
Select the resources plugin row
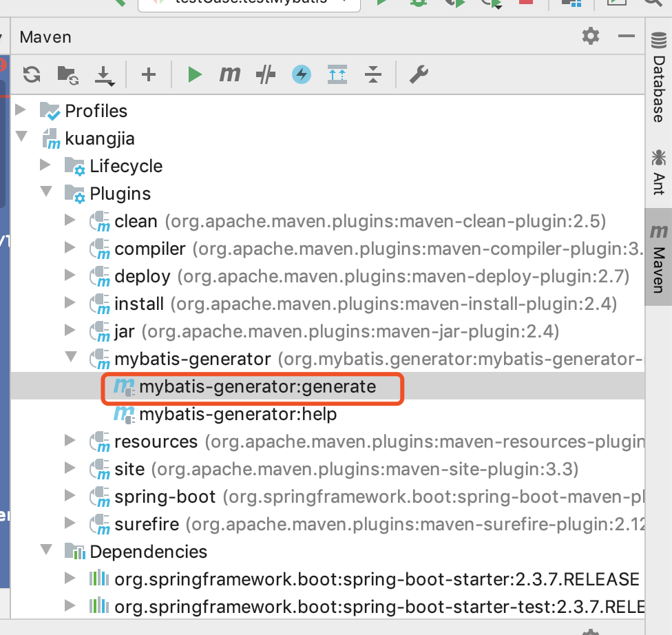(x=328, y=441)
